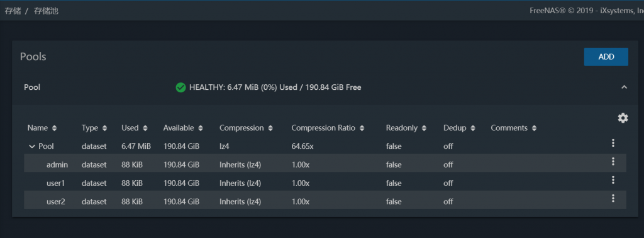Open three-dot menu for Pool dataset

click(x=613, y=143)
